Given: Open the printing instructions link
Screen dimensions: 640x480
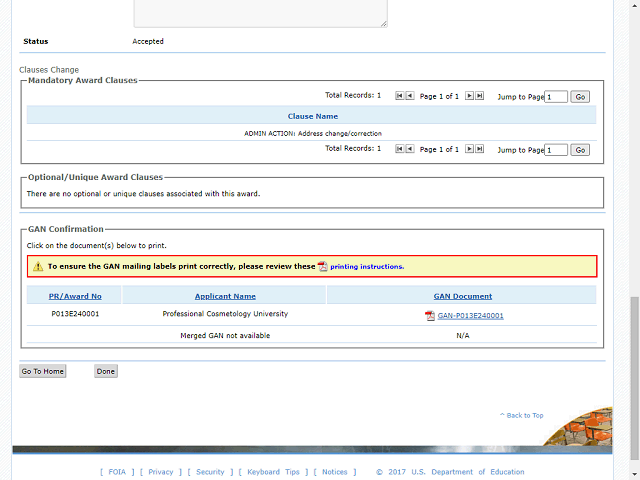Looking at the screenshot, I should [x=367, y=267].
